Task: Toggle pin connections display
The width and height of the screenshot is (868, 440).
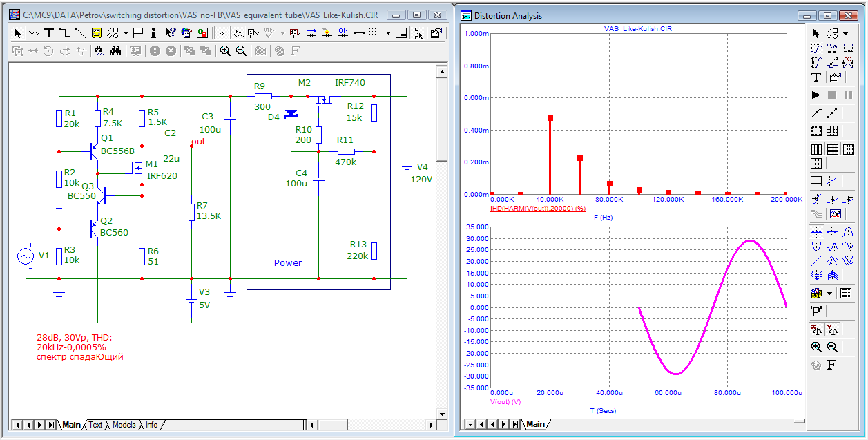Action: (359, 33)
